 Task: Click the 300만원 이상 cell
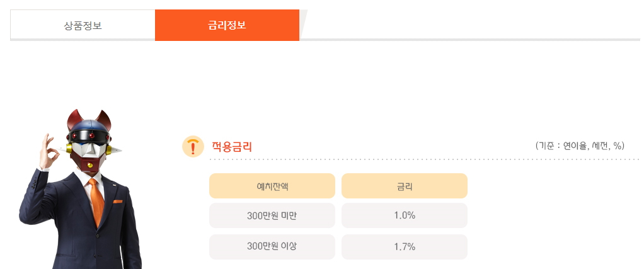coord(272,246)
